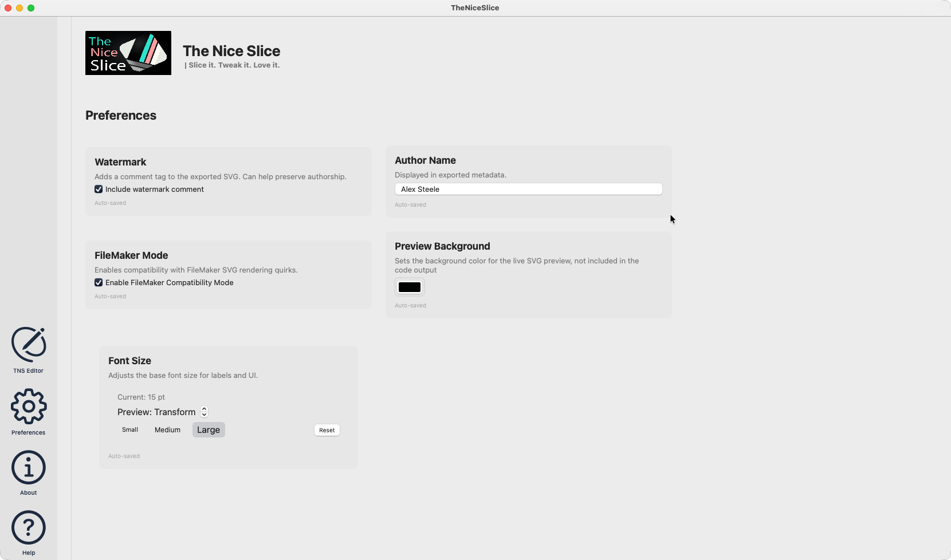Select the Large font size segment
This screenshot has width=951, height=560.
(209, 430)
